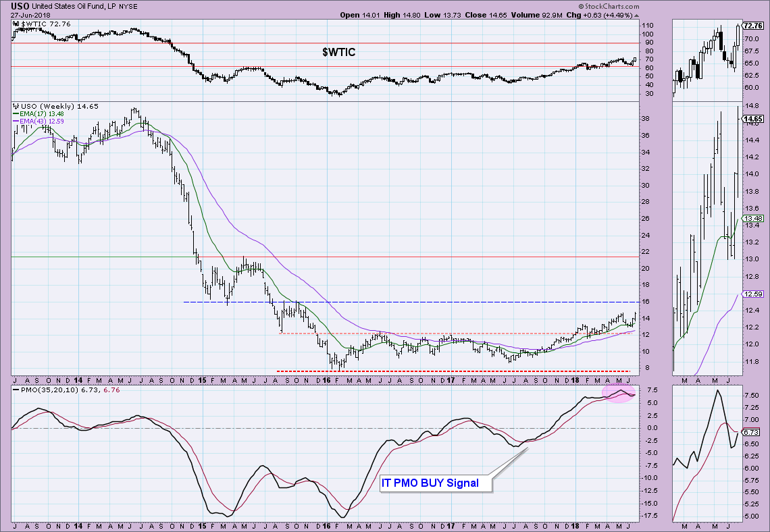Click the Chg +0.63 (+4.49%) reading
The image size is (770, 532).
point(600,16)
